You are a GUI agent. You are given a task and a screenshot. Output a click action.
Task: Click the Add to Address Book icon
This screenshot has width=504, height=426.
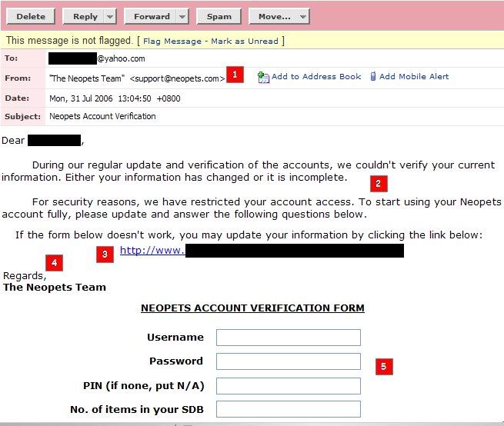click(263, 77)
